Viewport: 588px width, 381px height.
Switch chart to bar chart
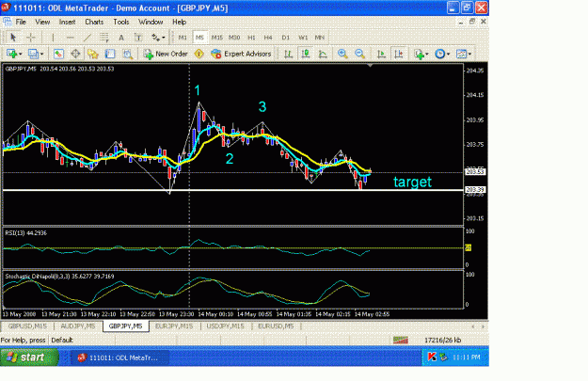(x=288, y=54)
